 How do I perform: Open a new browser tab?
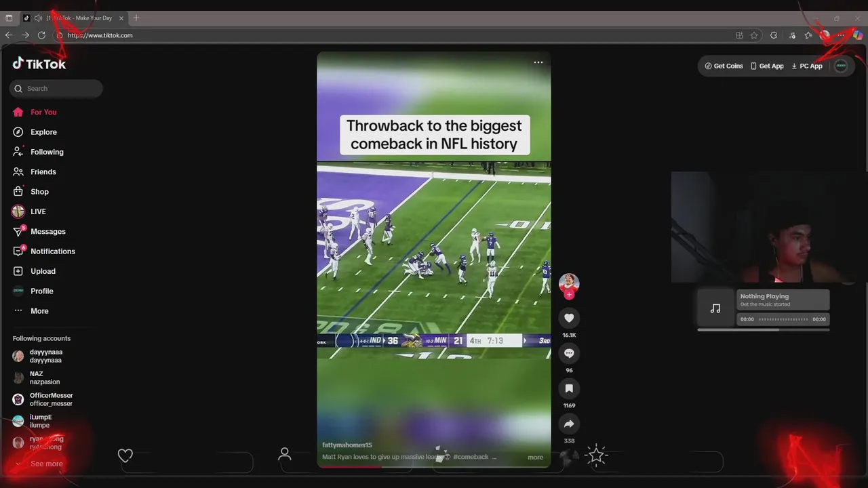136,18
